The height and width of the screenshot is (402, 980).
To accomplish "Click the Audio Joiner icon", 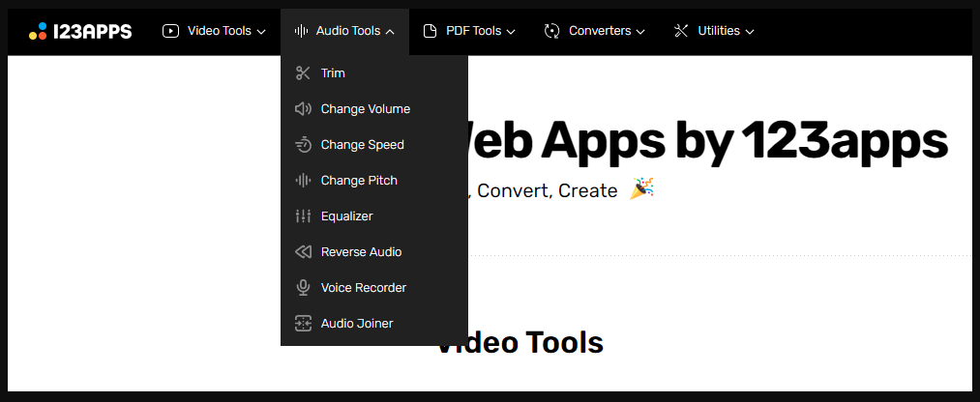I will click(303, 324).
